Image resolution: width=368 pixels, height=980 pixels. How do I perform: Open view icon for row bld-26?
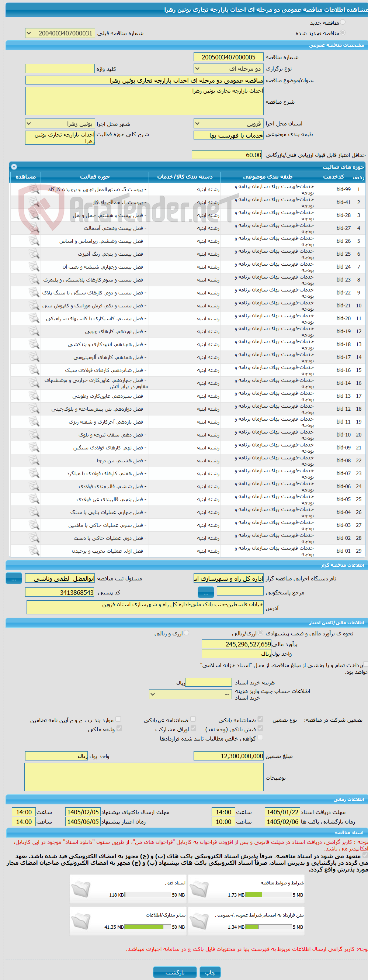(x=34, y=241)
